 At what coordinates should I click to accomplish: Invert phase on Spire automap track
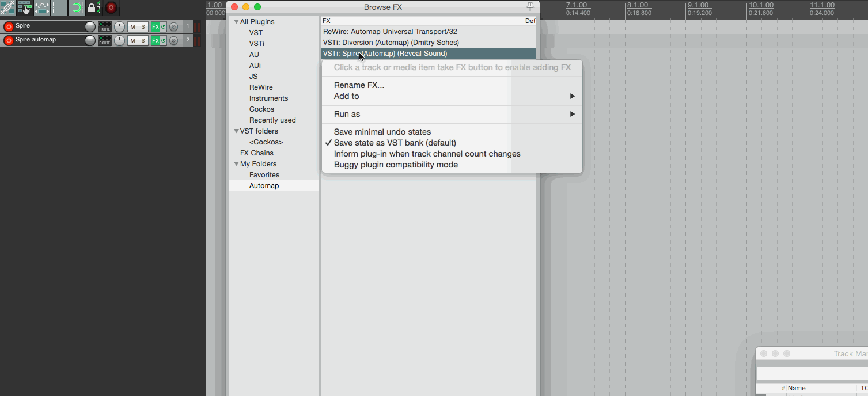pos(173,40)
